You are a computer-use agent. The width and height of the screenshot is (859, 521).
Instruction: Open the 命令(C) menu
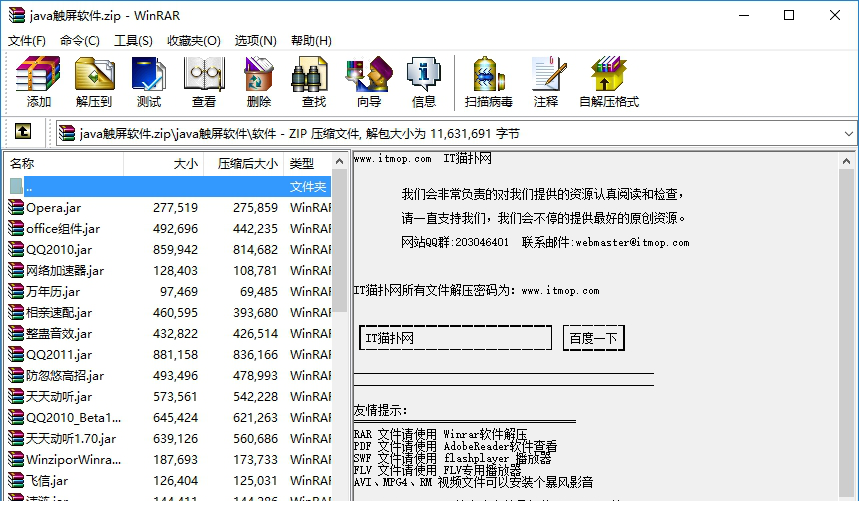[x=80, y=41]
